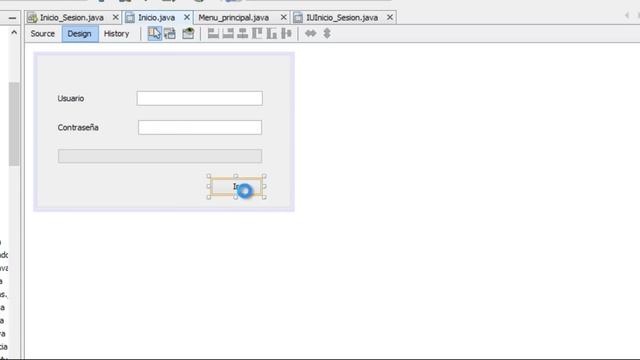Center selected components vertically
The width and height of the screenshot is (640, 360).
287,33
